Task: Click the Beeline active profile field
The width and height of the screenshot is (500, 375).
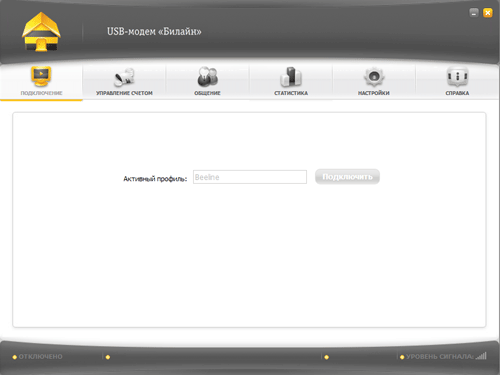Action: click(250, 177)
